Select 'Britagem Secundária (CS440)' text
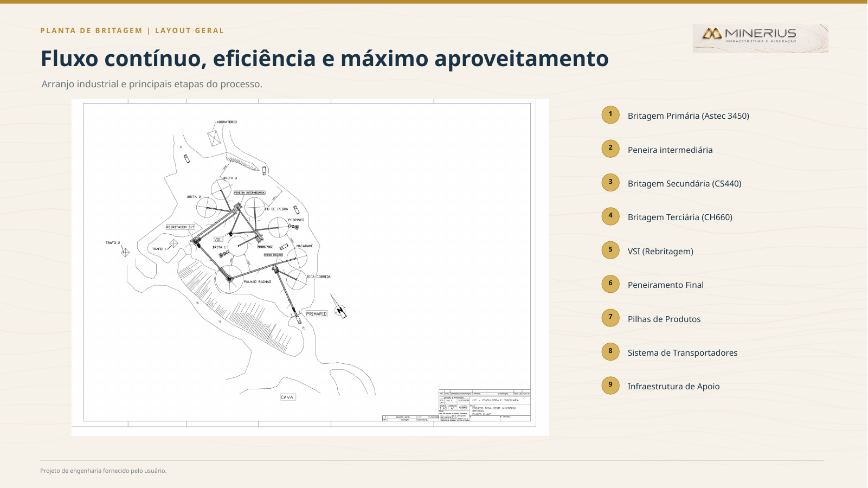 pyautogui.click(x=685, y=183)
